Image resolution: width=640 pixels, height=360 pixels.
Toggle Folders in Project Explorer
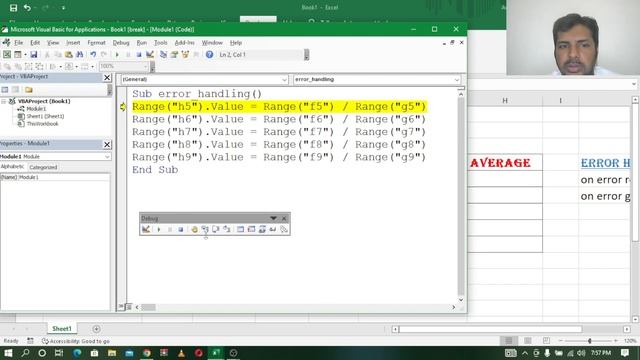click(x=29, y=90)
